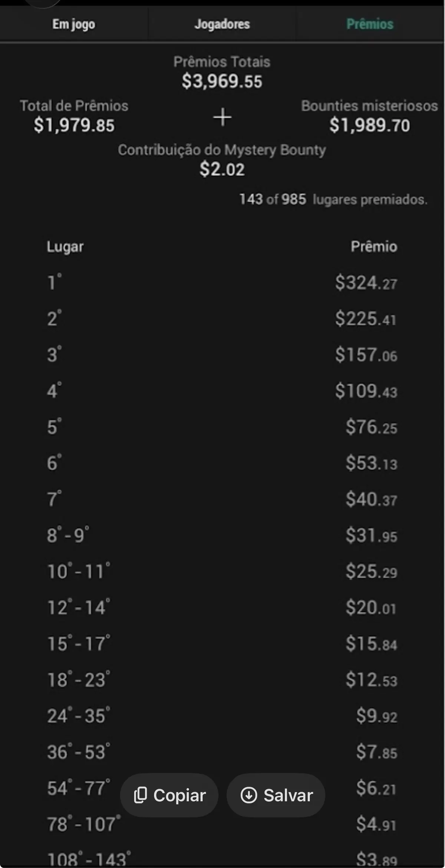Screen dimensions: 445x868
Task: Click the 8°-9° payout row
Action: pyautogui.click(x=222, y=535)
